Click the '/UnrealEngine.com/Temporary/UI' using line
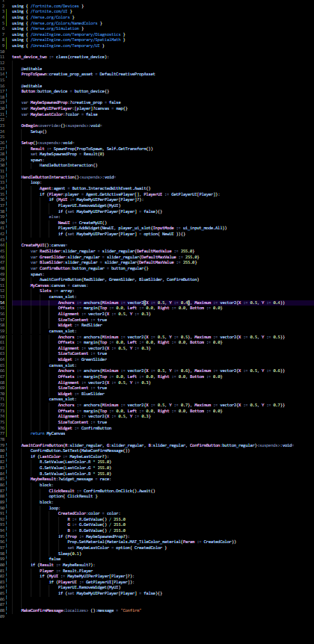The image size is (314, 644). pyautogui.click(x=58, y=46)
